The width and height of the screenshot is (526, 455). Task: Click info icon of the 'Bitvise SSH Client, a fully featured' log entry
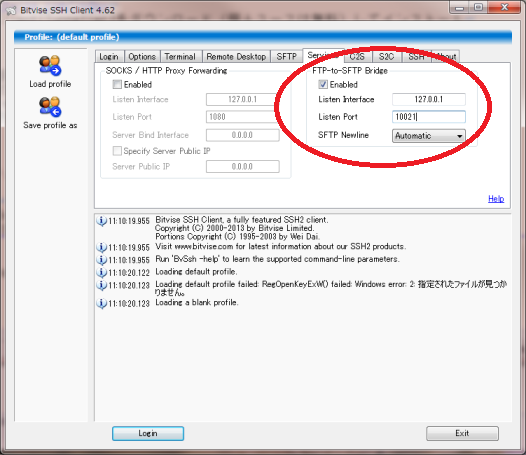coord(101,221)
